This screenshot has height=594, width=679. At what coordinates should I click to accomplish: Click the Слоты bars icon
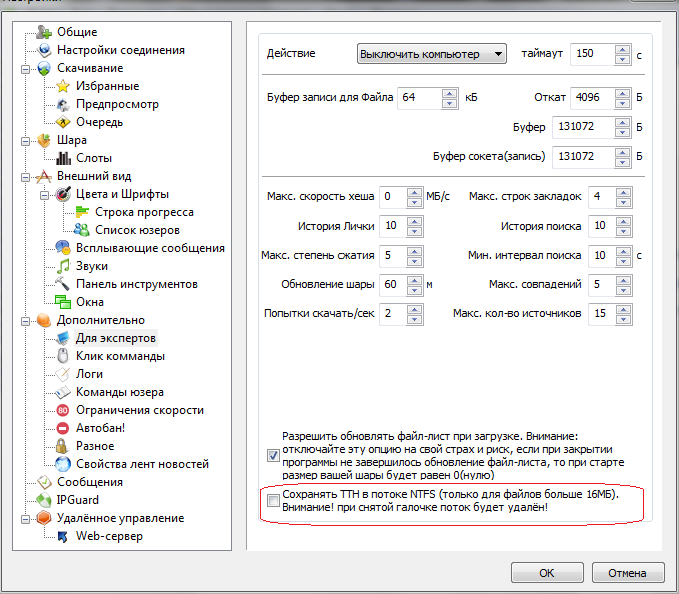[x=63, y=158]
